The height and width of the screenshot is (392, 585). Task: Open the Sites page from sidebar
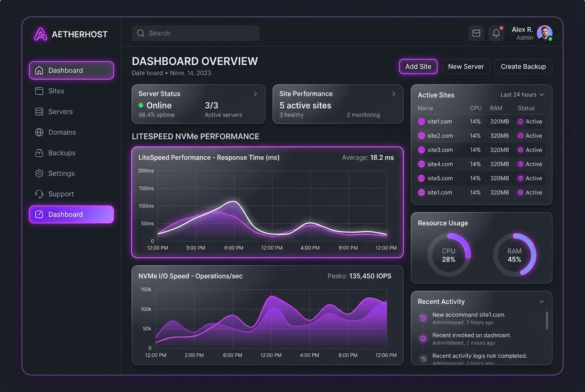(x=71, y=91)
